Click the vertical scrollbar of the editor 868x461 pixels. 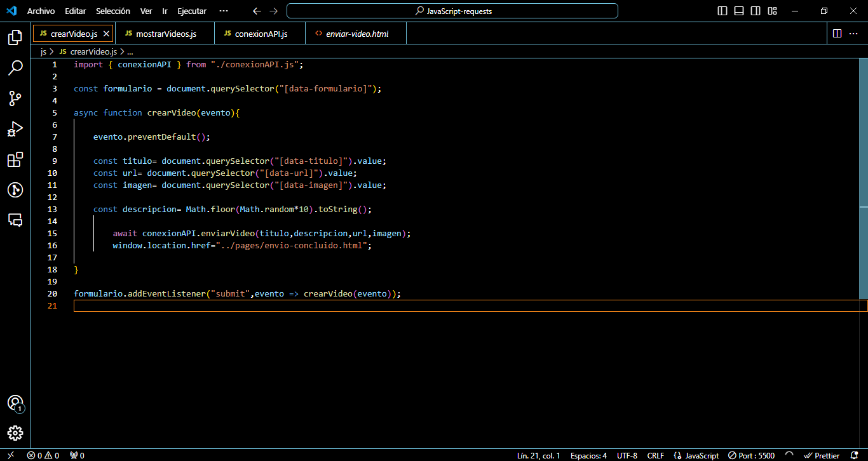pyautogui.click(x=864, y=179)
